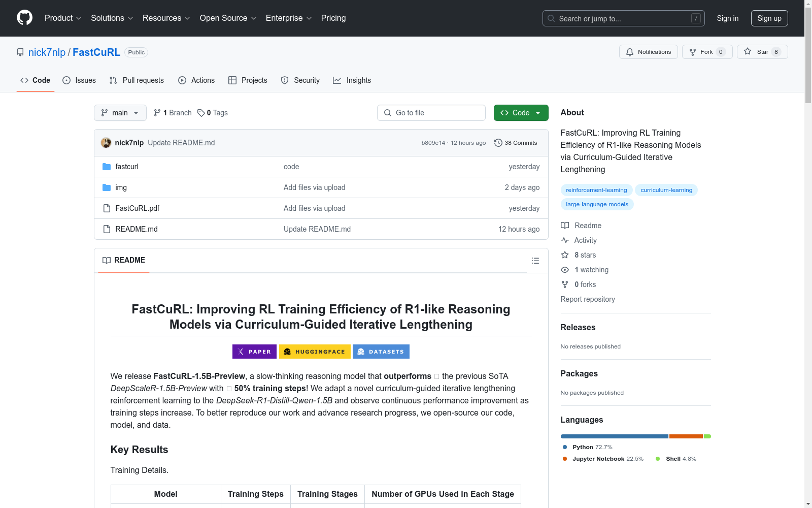Open the PAPER badge
Image resolution: width=812 pixels, height=508 pixels.
tap(254, 352)
